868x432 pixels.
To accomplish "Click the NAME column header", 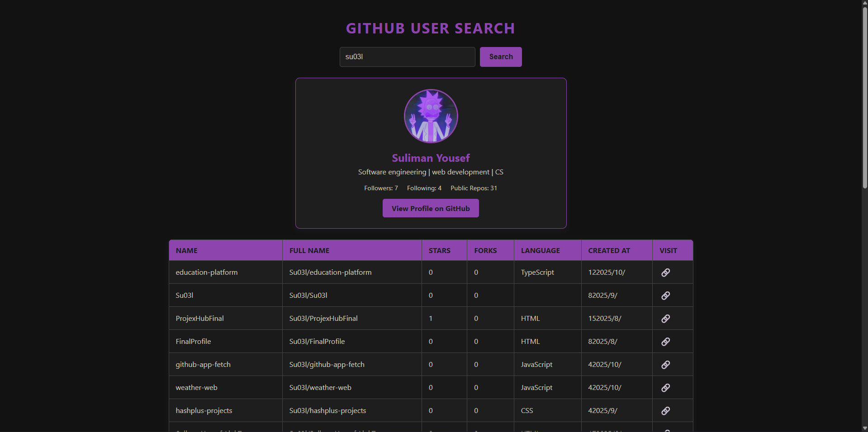I will (187, 251).
